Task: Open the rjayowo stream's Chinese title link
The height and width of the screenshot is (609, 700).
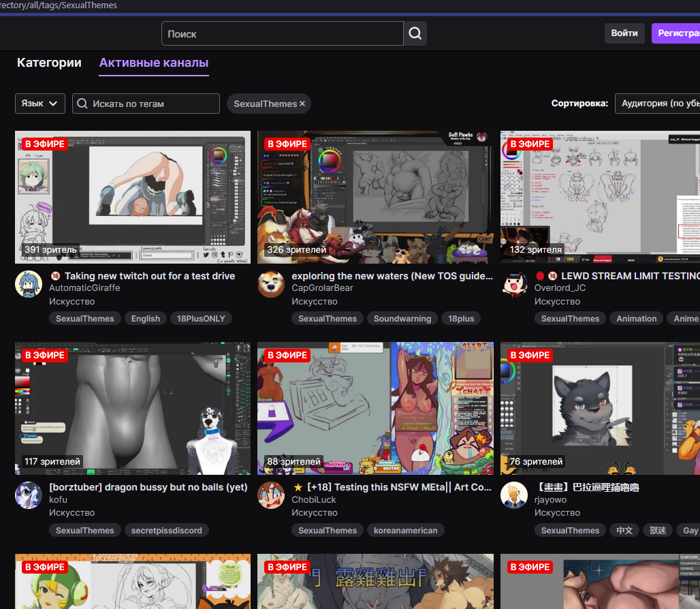Action: 586,487
